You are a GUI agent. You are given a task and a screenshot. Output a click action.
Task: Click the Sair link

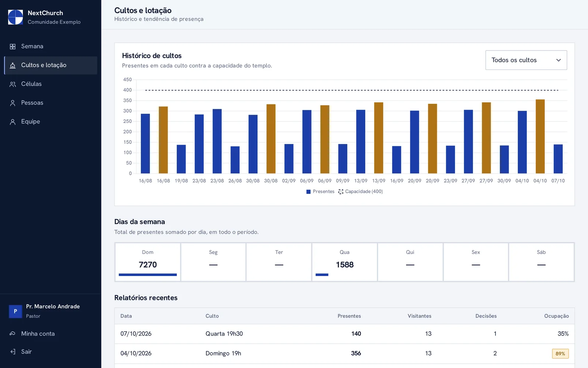click(x=51, y=351)
